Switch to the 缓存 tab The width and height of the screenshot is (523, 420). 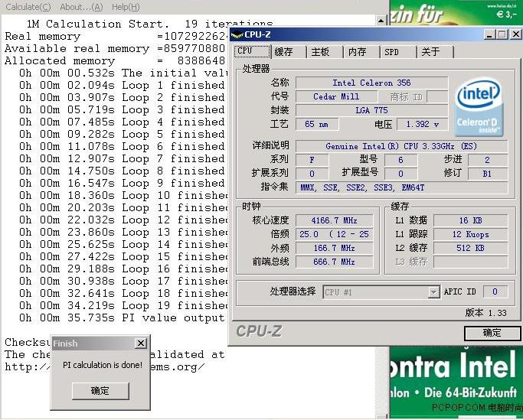pyautogui.click(x=288, y=52)
